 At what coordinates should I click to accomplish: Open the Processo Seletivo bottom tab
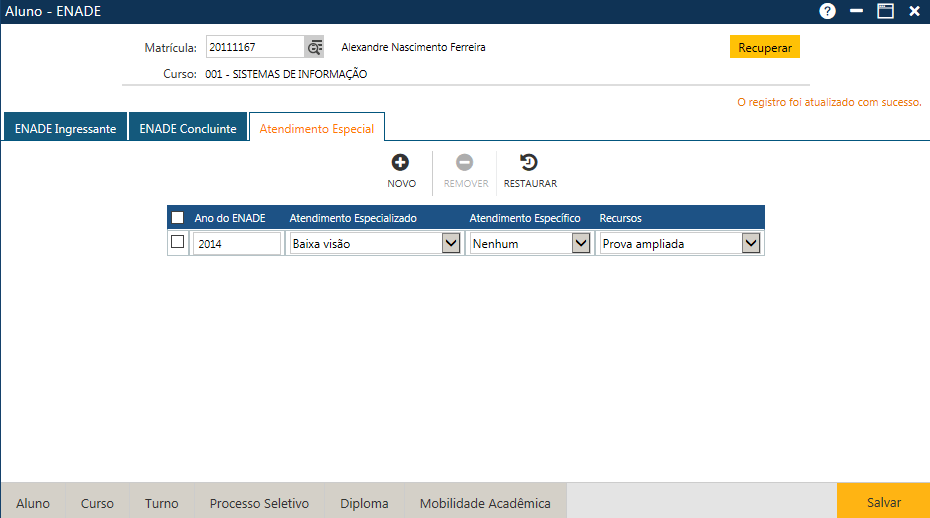[x=259, y=503]
